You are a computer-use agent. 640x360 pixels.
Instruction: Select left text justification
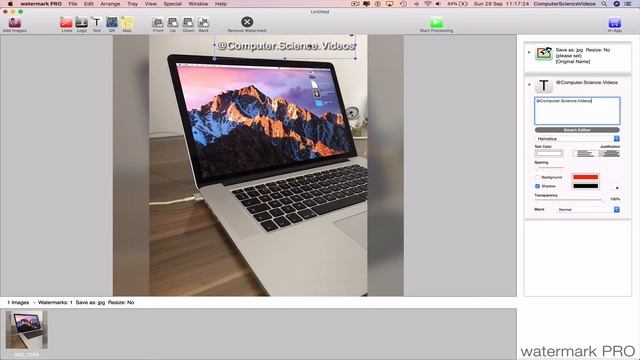(585, 153)
